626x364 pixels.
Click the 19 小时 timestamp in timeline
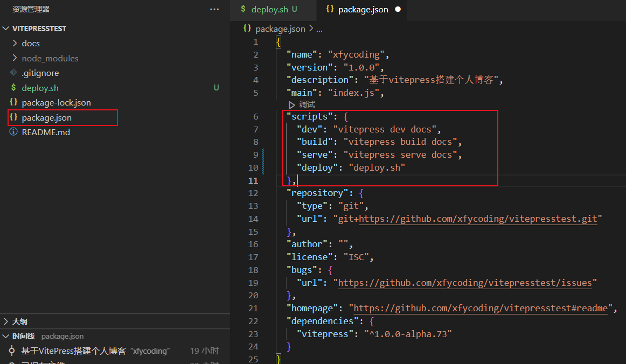[204, 351]
